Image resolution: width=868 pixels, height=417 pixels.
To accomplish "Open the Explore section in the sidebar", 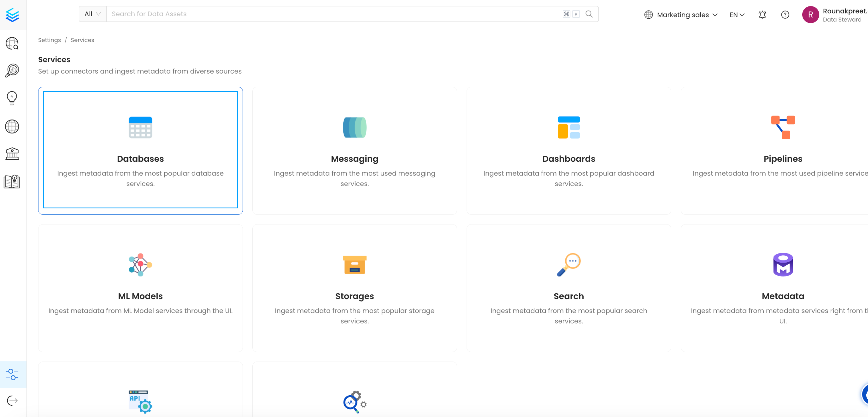I will [x=12, y=43].
